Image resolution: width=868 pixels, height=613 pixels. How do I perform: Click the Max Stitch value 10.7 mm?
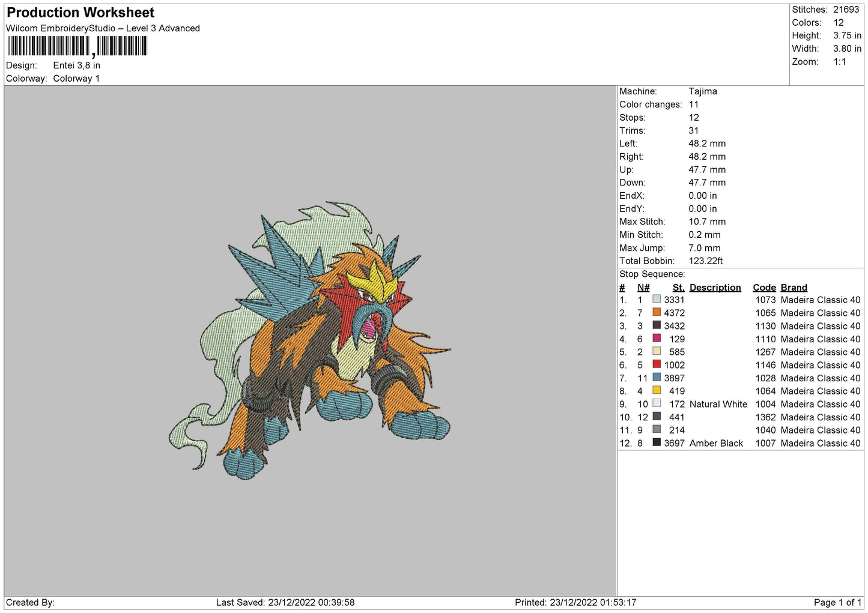click(707, 222)
